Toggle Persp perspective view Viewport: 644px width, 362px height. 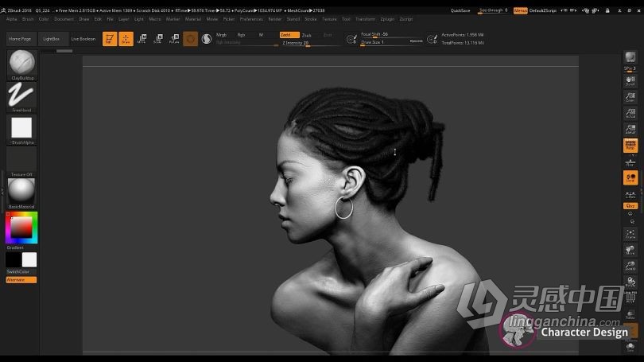point(630,146)
